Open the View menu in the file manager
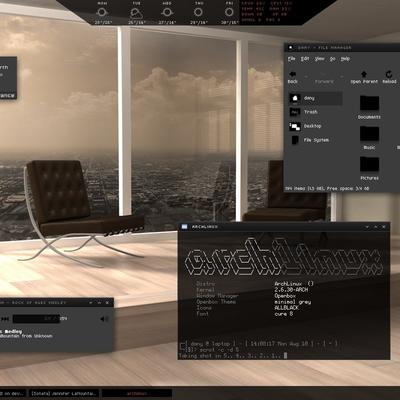The height and width of the screenshot is (400, 400). (319, 59)
